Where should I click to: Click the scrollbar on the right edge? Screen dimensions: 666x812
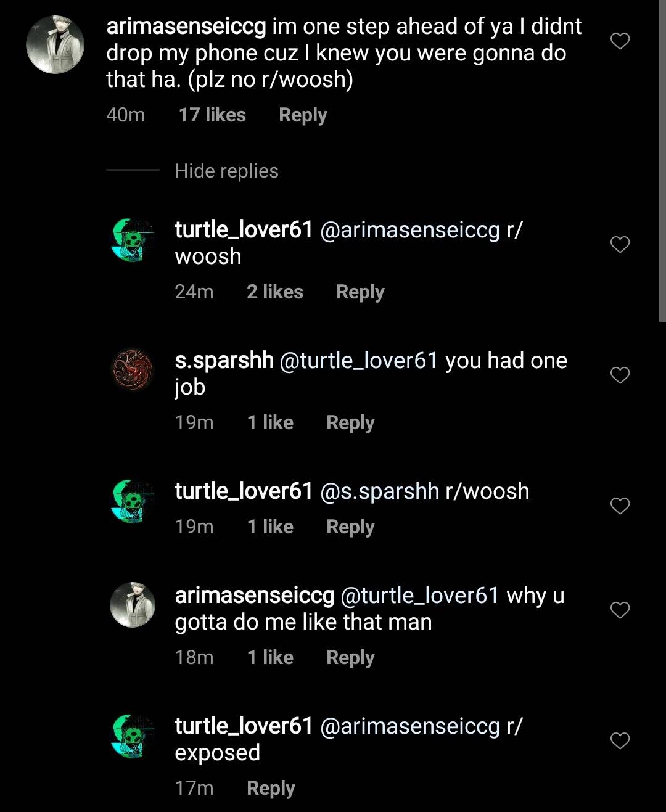point(662,160)
